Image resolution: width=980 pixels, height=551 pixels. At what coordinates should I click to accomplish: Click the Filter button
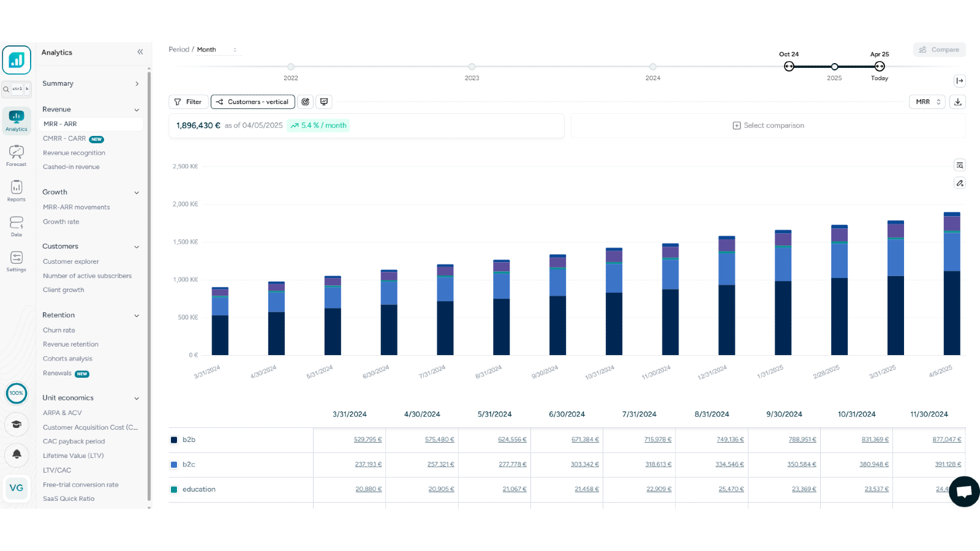[x=188, y=102]
